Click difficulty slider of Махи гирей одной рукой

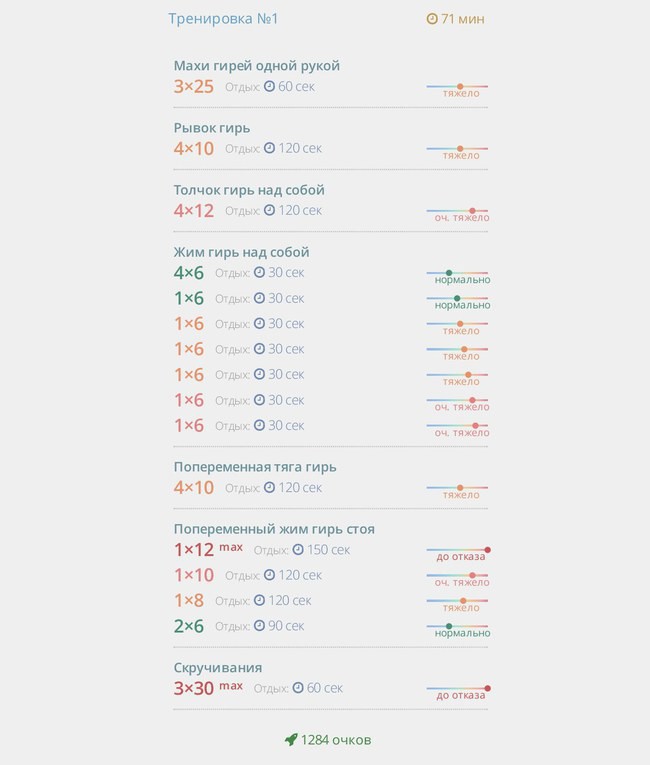coord(457,87)
